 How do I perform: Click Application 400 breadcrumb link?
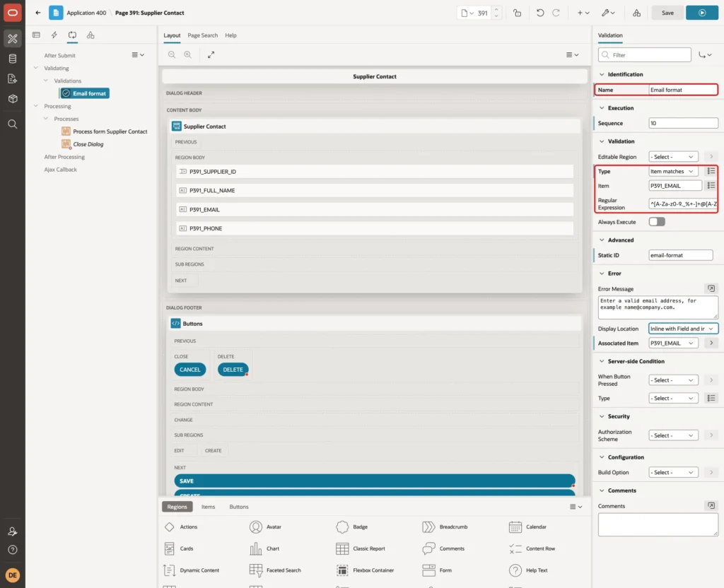86,13
